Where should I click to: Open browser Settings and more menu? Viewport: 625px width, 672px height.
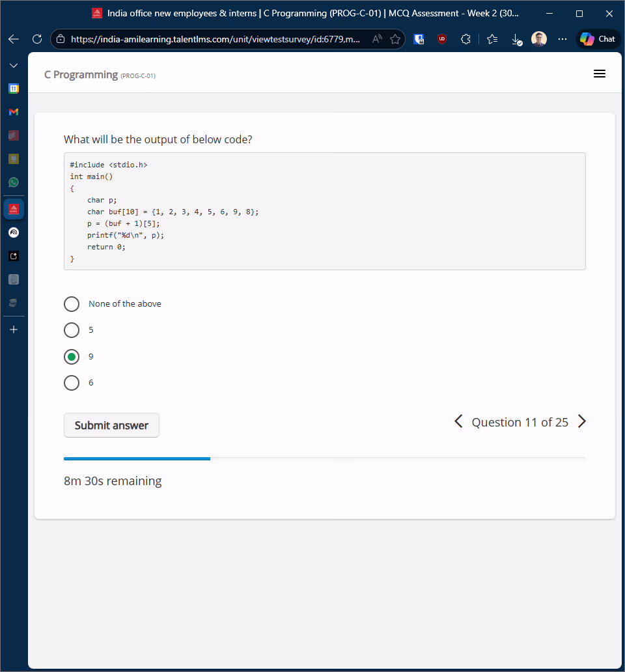point(562,39)
